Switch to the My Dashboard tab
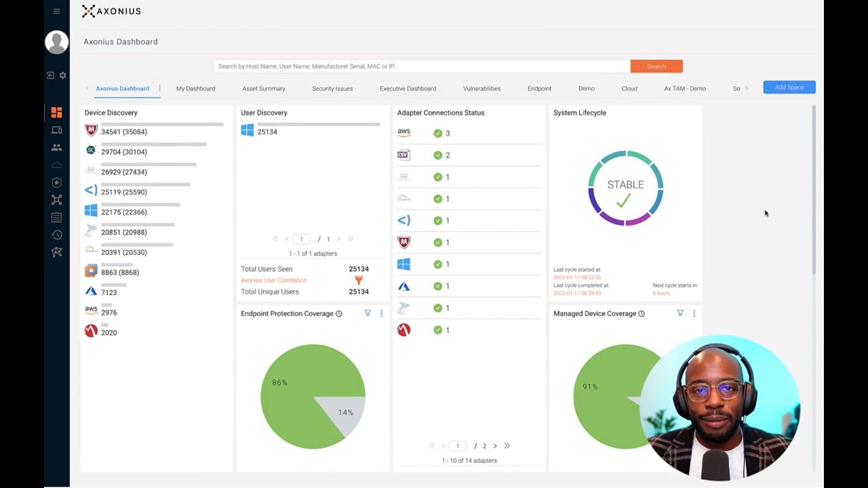868x488 pixels. point(195,88)
